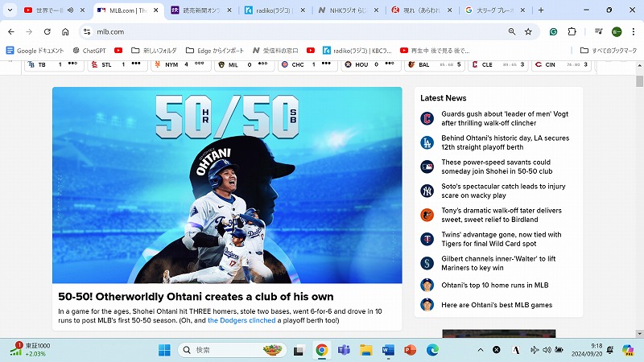Click the Dodgers logo news icon
The height and width of the screenshot is (362, 644).
click(427, 142)
